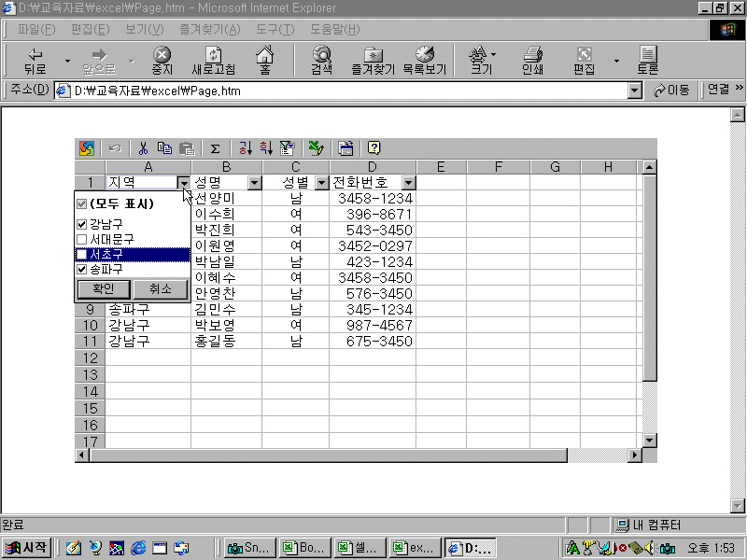Image resolution: width=747 pixels, height=560 pixels.
Task: Check the 서대문구 filter checkbox
Action: pos(82,239)
